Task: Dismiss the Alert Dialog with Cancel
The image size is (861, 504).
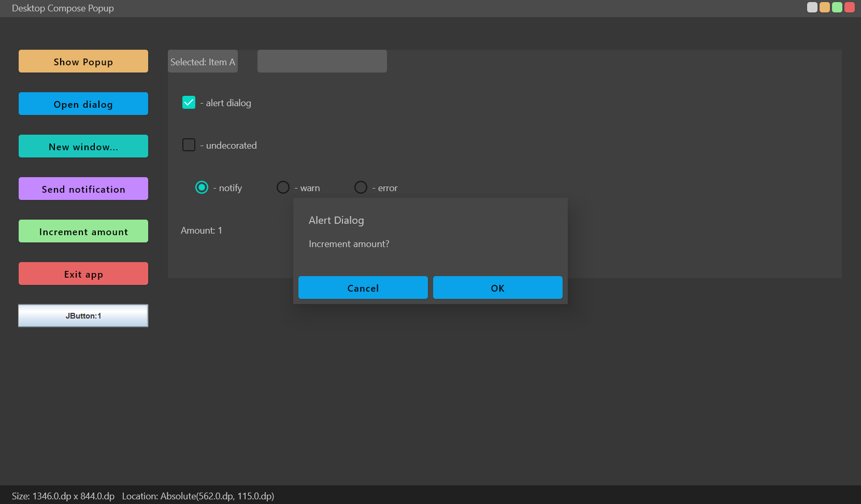Action: pyautogui.click(x=363, y=287)
